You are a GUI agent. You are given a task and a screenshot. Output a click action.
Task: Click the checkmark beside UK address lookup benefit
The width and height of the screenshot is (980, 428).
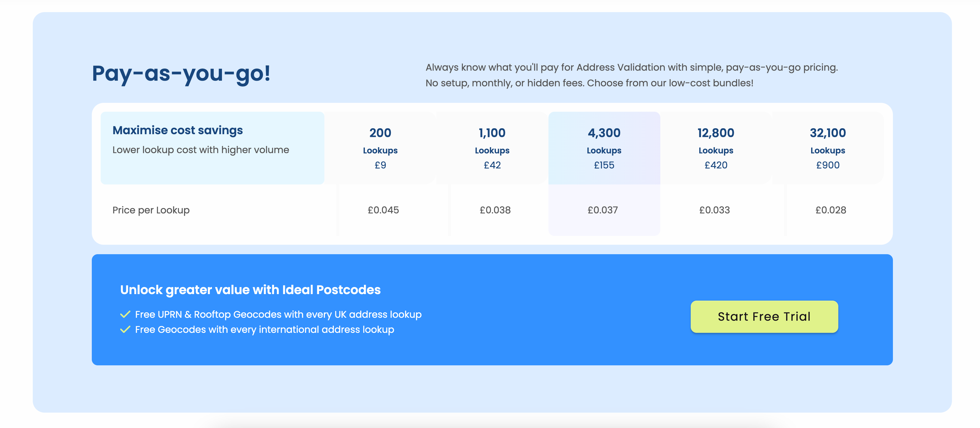coord(125,314)
